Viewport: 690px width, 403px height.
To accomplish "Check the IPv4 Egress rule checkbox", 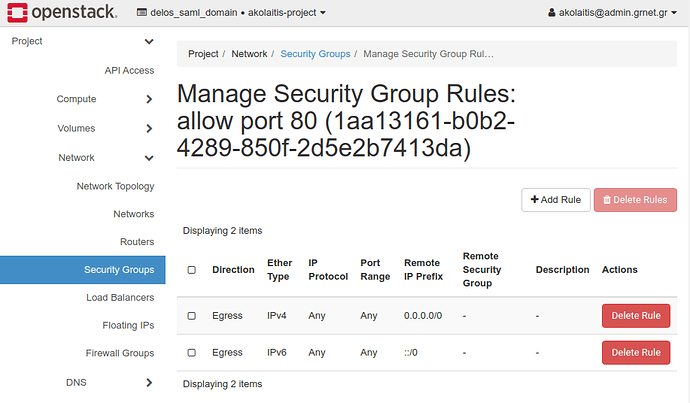I will tap(192, 316).
